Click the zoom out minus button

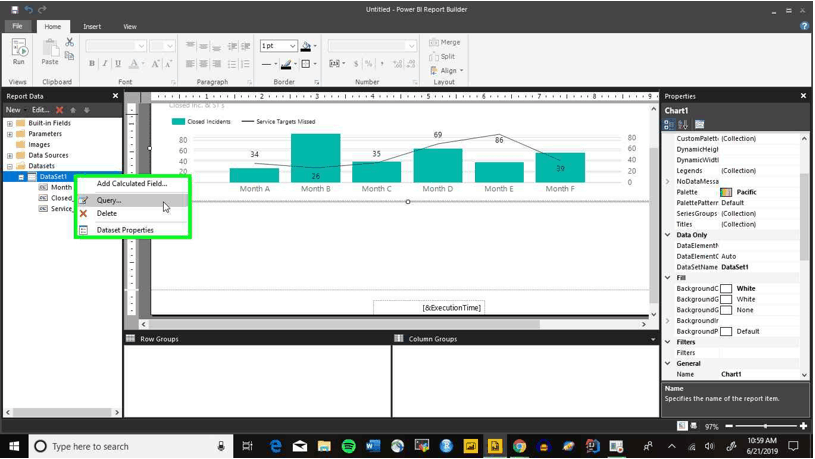[729, 426]
